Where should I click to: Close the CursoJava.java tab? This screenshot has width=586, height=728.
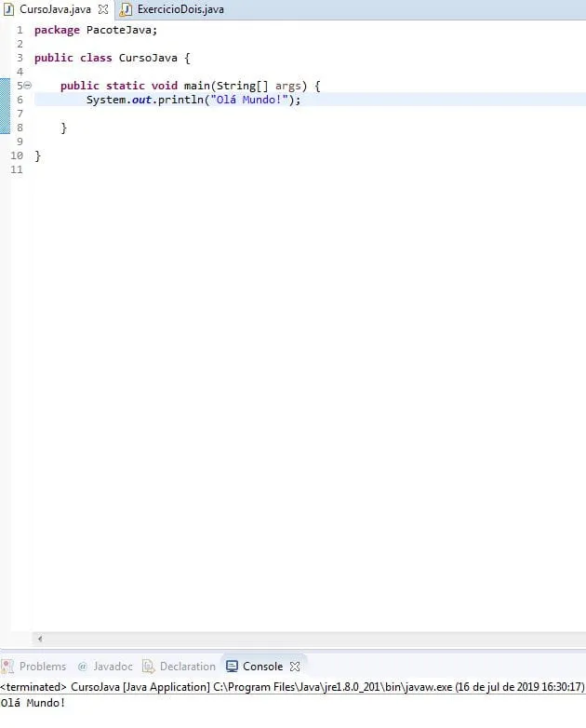tap(103, 9)
